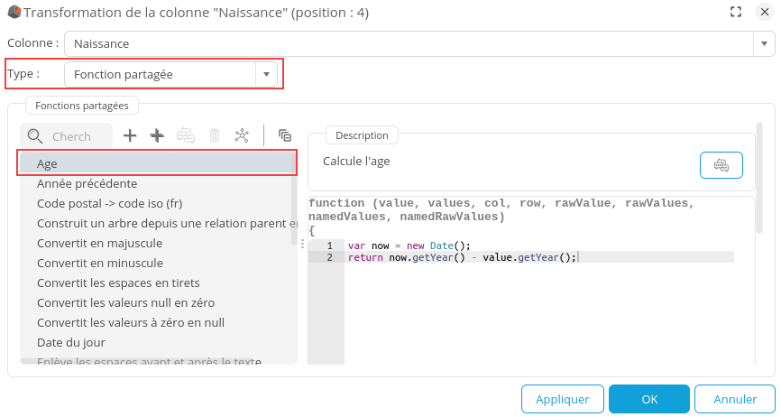
Task: Select 'Age' in the functions list
Action: click(x=157, y=164)
